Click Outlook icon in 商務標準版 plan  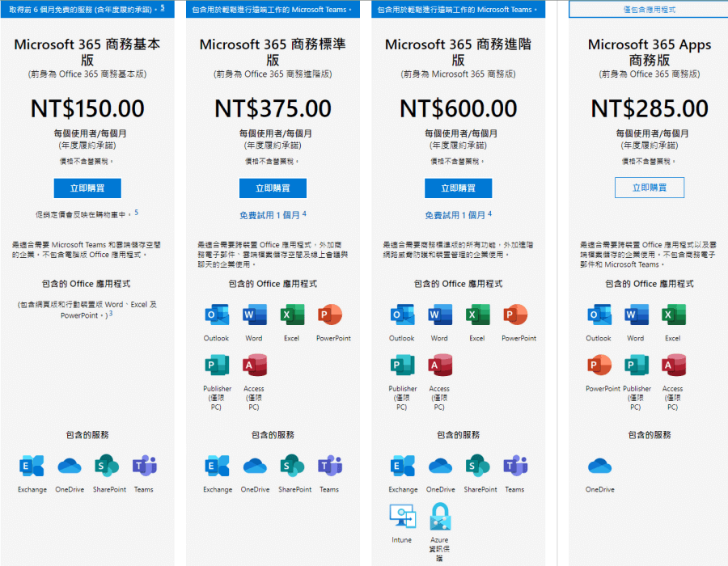217,315
